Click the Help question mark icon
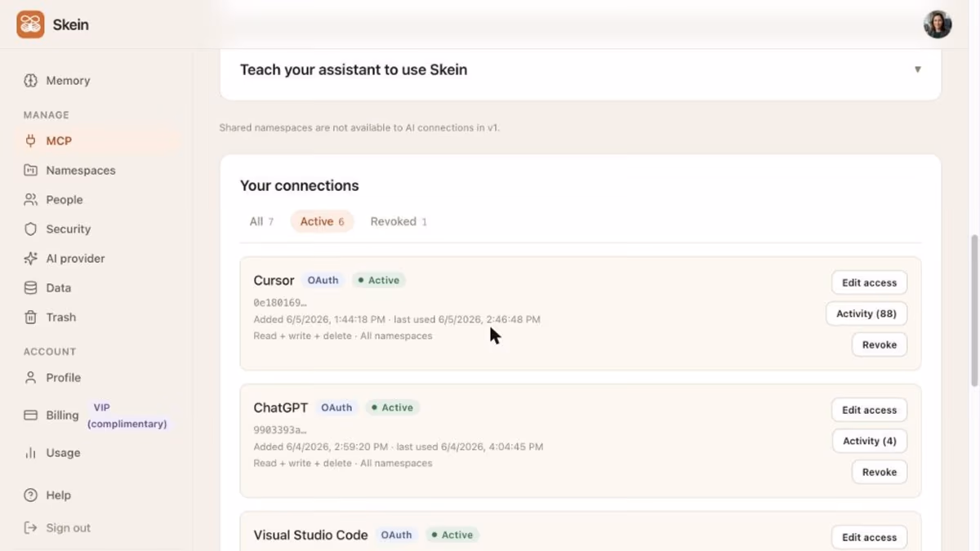980x551 pixels. click(31, 495)
